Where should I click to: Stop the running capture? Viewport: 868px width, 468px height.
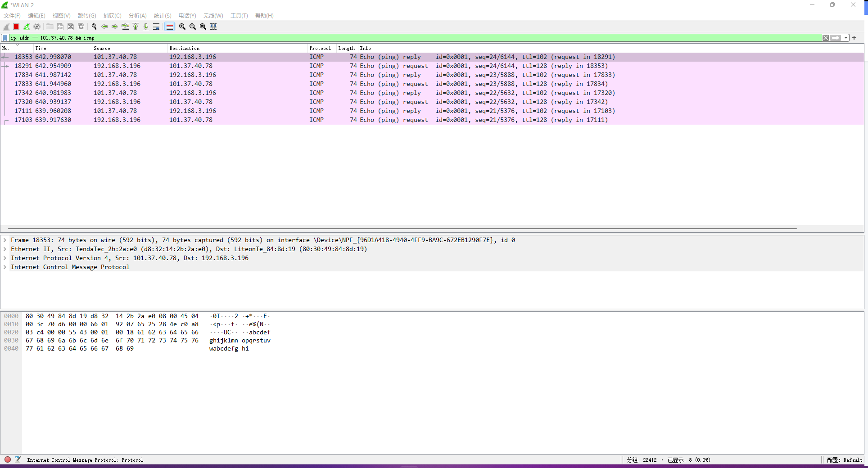[x=16, y=27]
